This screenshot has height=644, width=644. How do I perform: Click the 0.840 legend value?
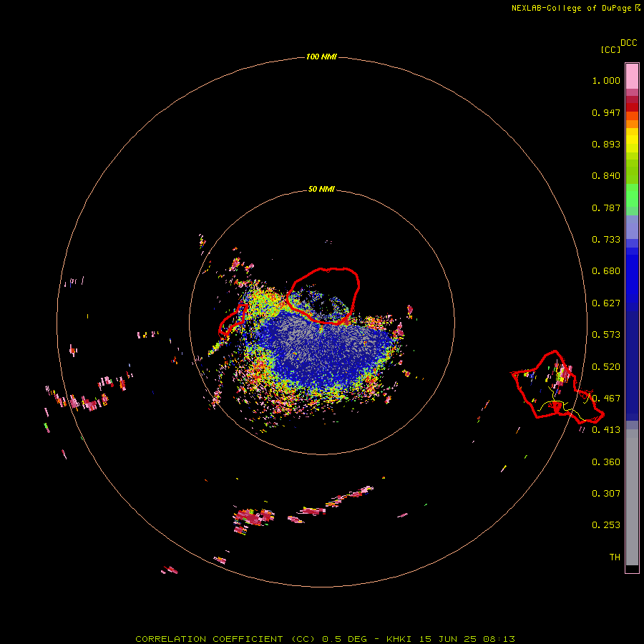(606, 176)
